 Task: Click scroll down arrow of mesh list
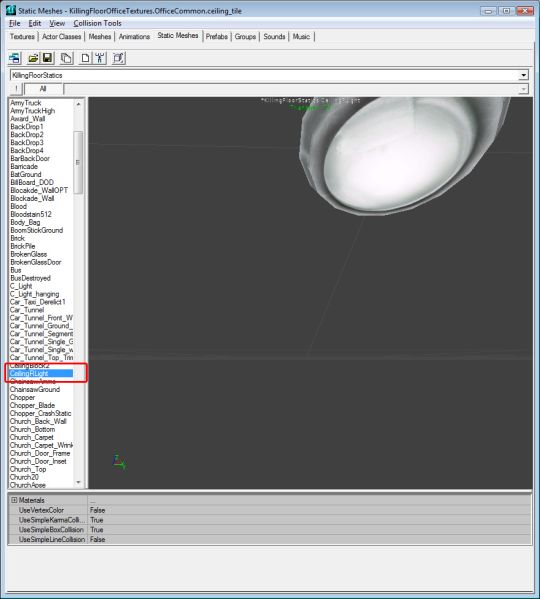[x=78, y=482]
